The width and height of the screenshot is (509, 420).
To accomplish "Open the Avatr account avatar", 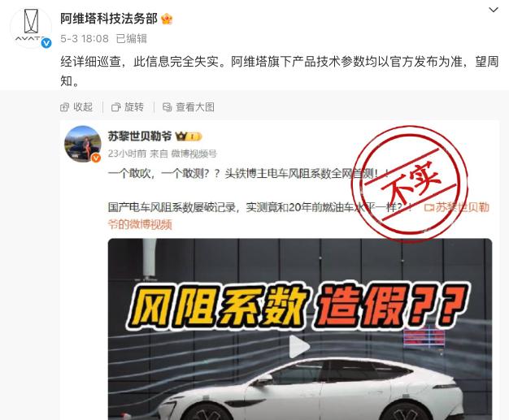I will 31,28.
